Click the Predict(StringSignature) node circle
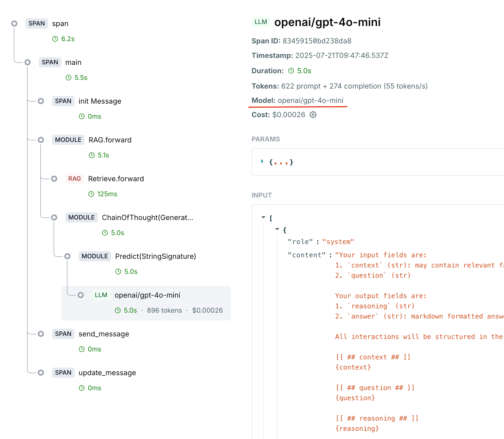Viewport: 504px width, 439px height. 67,256
